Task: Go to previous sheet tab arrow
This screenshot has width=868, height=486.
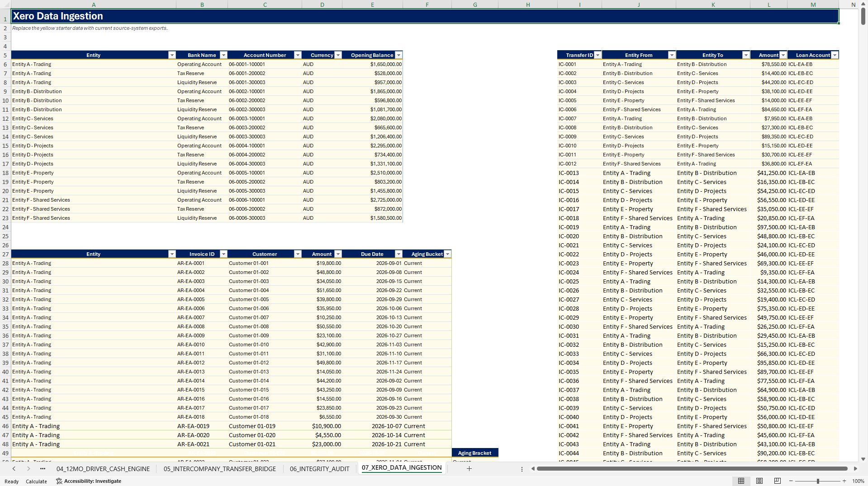Action: (x=14, y=469)
